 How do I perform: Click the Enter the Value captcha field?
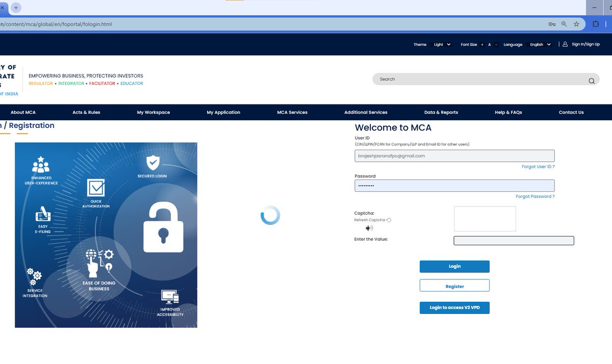[x=514, y=241]
